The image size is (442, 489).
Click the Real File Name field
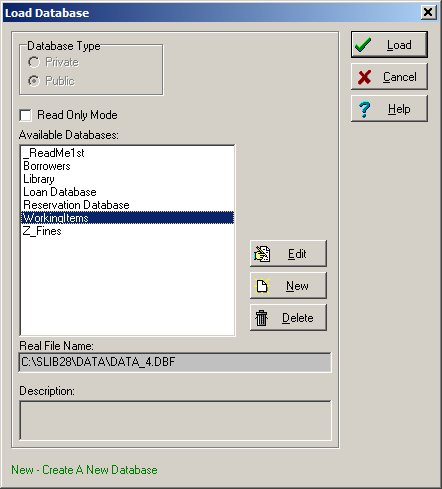[x=175, y=362]
